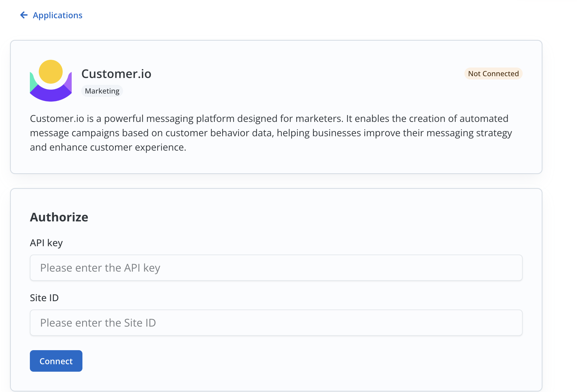Click the phrase 'messaging platform' in description
Screen dimensions: 577x392
click(190, 119)
